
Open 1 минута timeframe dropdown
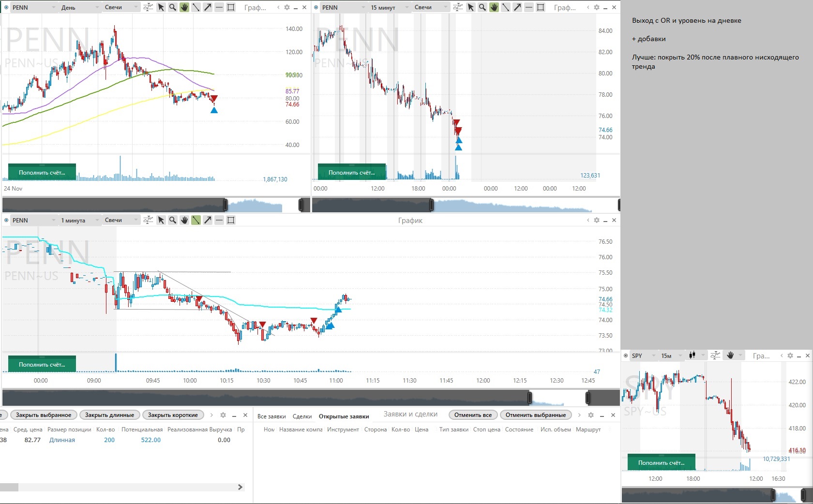(79, 220)
